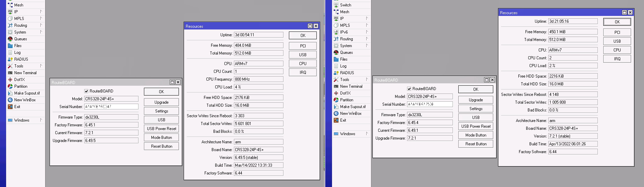Expand the MPLS submenu in the v6.49.5 WinBox

pyautogui.click(x=41, y=18)
